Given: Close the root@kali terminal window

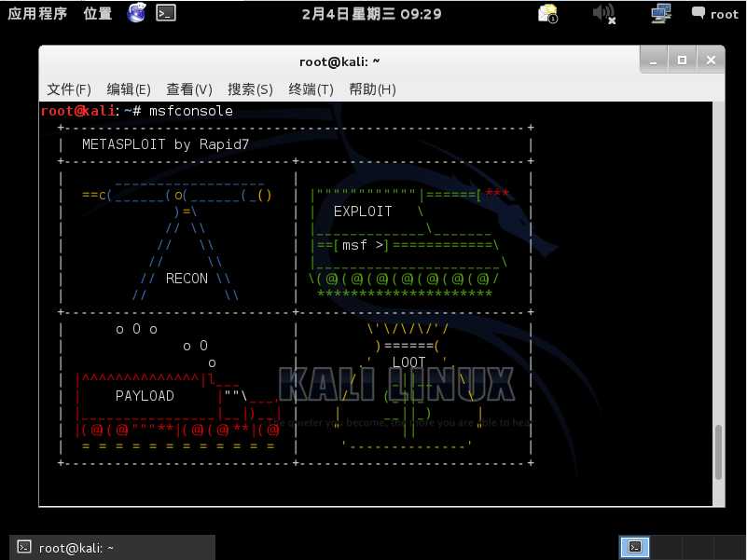Looking at the screenshot, I should (x=711, y=60).
